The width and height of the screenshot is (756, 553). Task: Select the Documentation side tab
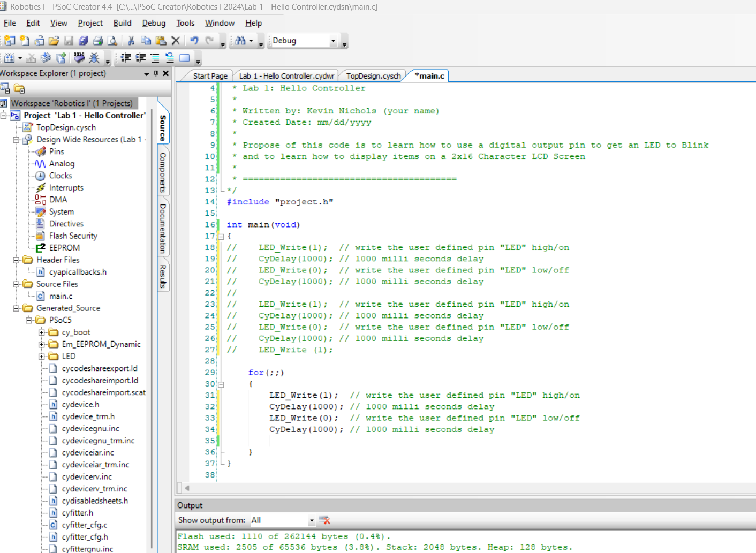tap(163, 228)
